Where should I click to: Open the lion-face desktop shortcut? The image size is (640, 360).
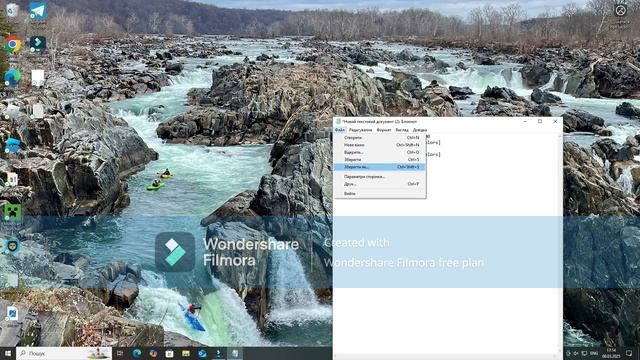pyautogui.click(x=12, y=246)
